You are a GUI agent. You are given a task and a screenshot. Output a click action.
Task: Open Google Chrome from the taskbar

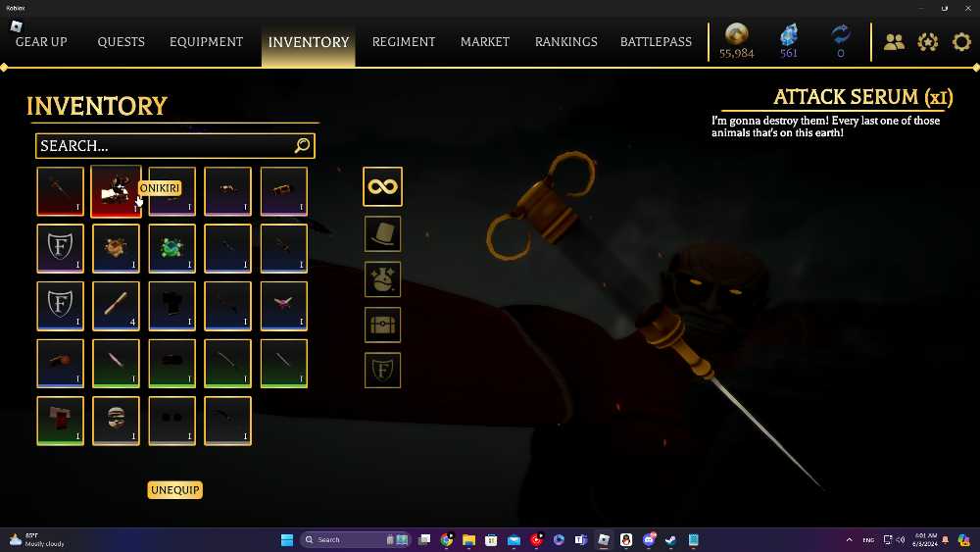click(x=446, y=539)
